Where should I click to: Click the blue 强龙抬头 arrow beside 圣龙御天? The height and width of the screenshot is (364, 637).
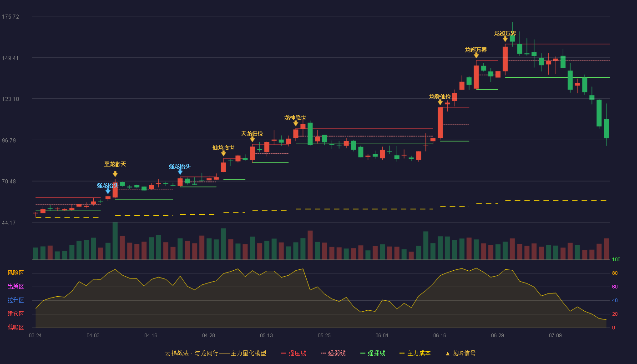click(x=108, y=191)
